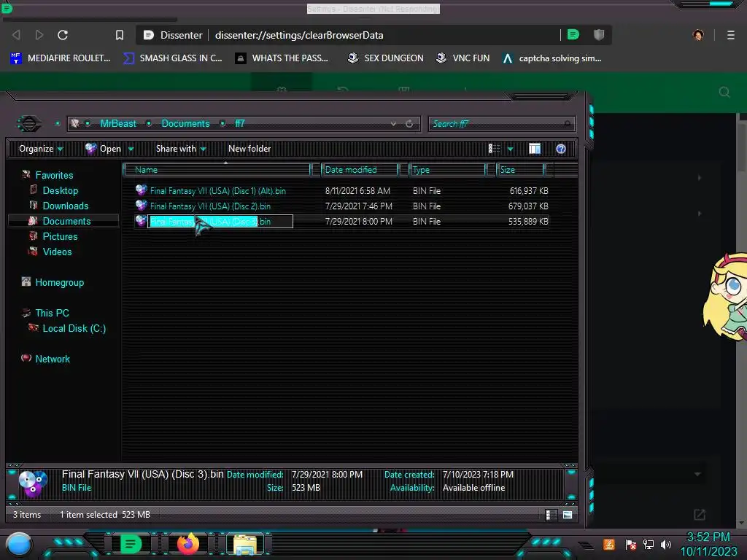Open the Dissenter comment icon in the address bar
The image size is (747, 560).
click(573, 35)
